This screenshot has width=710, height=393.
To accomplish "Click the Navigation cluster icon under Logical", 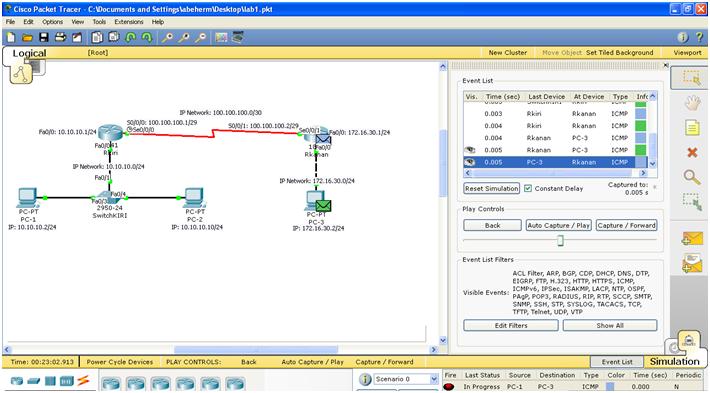I will pos(21,73).
